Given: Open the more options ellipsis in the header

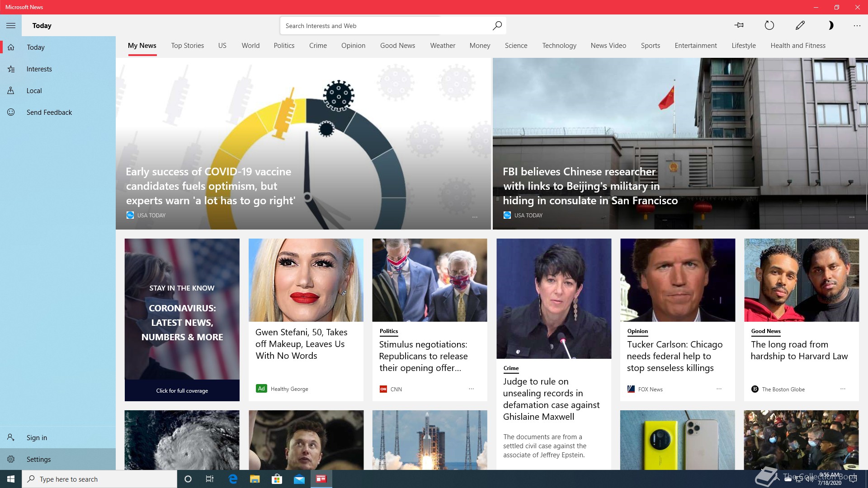Looking at the screenshot, I should [857, 26].
